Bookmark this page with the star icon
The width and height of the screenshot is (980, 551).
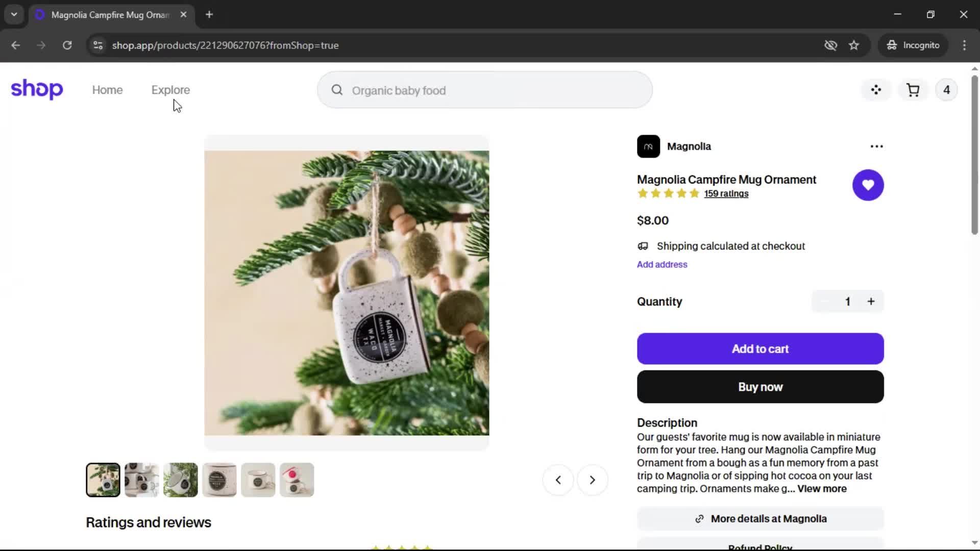[854, 45]
